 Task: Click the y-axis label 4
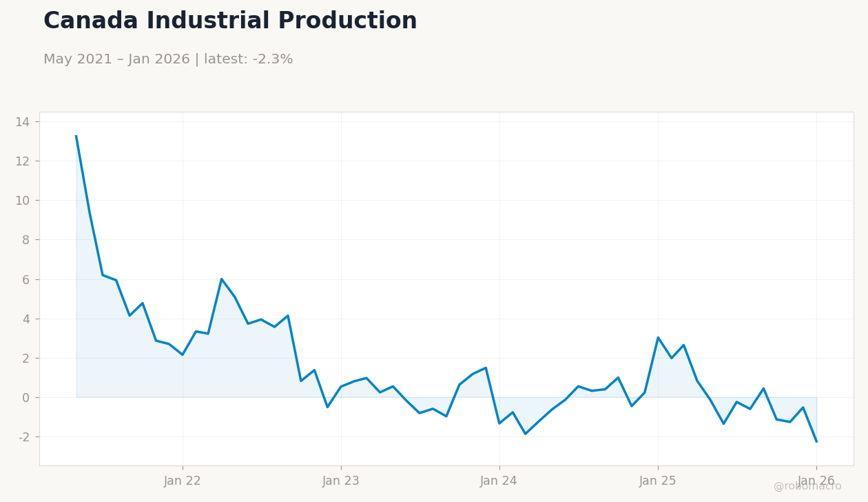pyautogui.click(x=26, y=319)
